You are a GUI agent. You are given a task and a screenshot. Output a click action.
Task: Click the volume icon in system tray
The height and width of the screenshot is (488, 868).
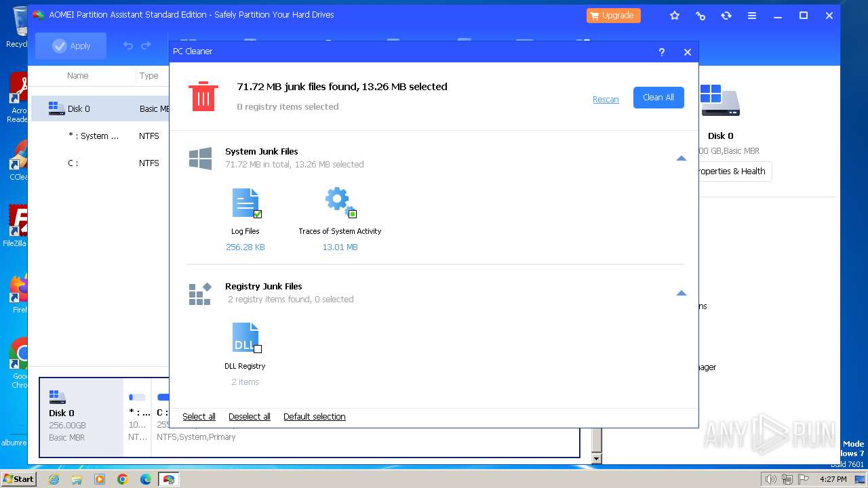tap(770, 479)
